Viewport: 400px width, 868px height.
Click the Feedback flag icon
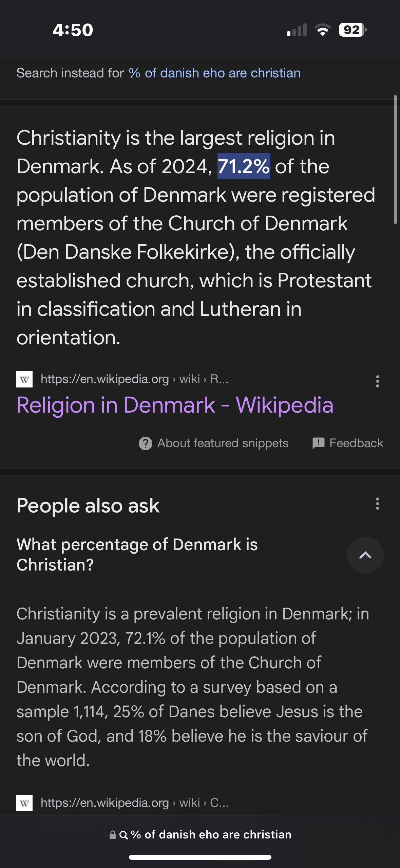coord(318,443)
